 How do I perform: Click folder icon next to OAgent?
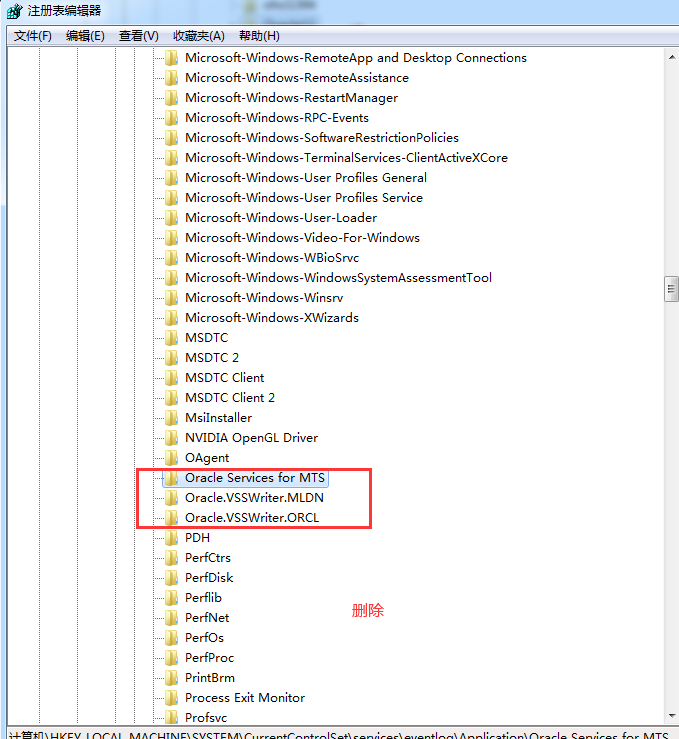click(x=172, y=458)
